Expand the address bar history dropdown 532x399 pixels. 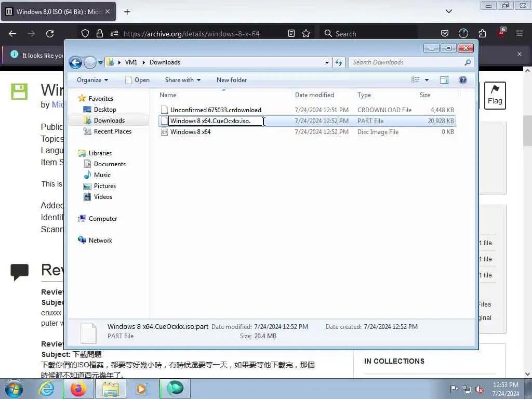tap(327, 62)
